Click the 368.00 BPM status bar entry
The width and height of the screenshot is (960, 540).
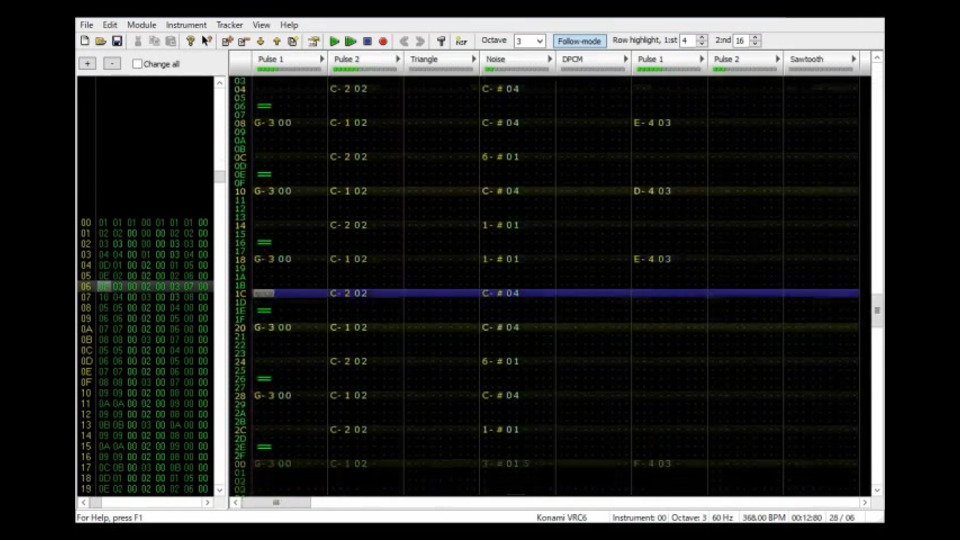coord(763,517)
